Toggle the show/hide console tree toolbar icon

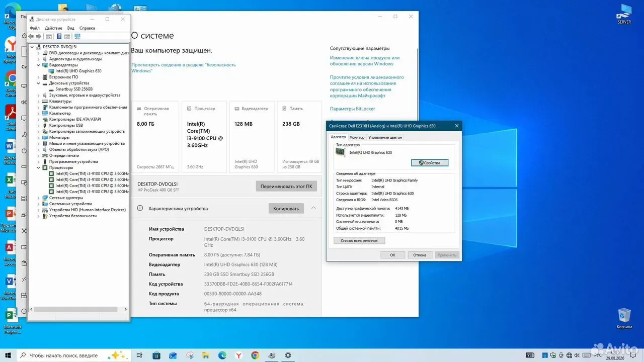click(x=49, y=36)
